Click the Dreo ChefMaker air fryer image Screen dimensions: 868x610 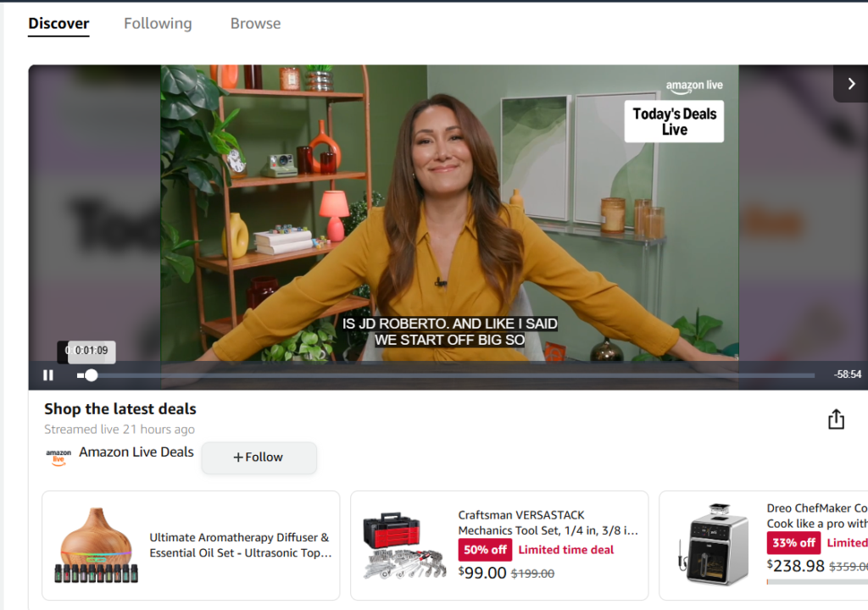tap(714, 544)
